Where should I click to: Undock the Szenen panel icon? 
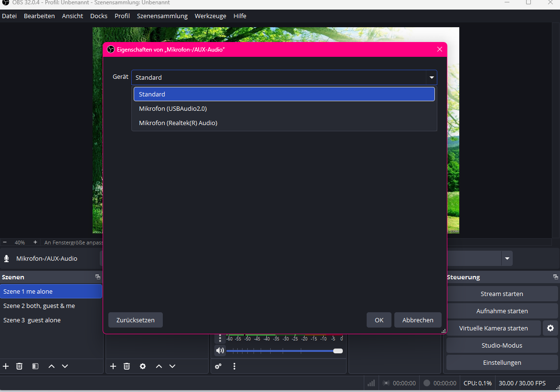[98, 277]
